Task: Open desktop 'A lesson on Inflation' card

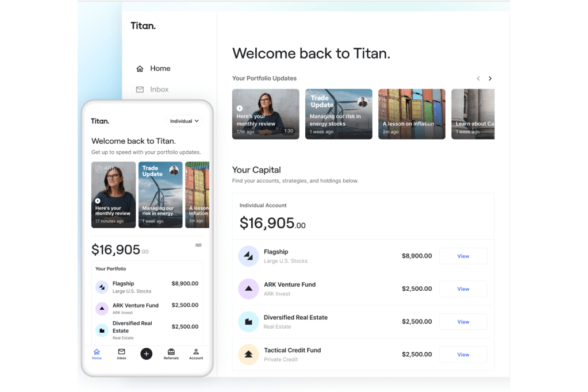Action: pyautogui.click(x=412, y=114)
